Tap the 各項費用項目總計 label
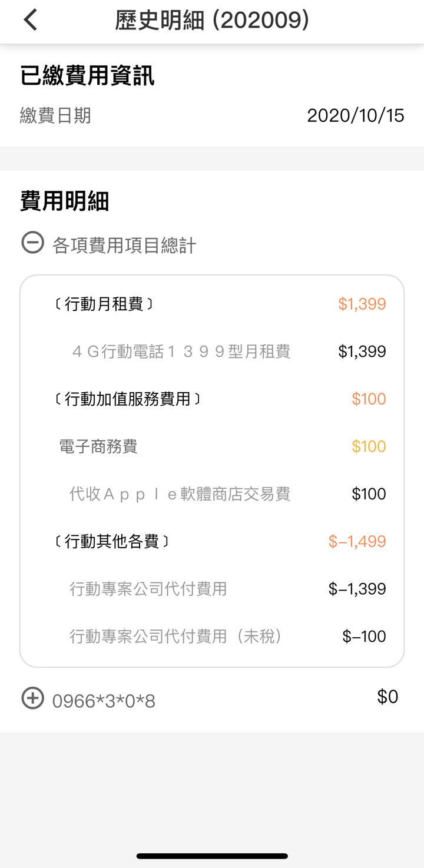 click(x=124, y=245)
